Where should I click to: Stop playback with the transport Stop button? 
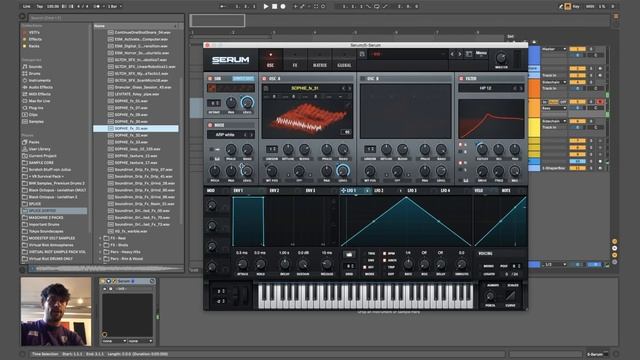[275, 7]
